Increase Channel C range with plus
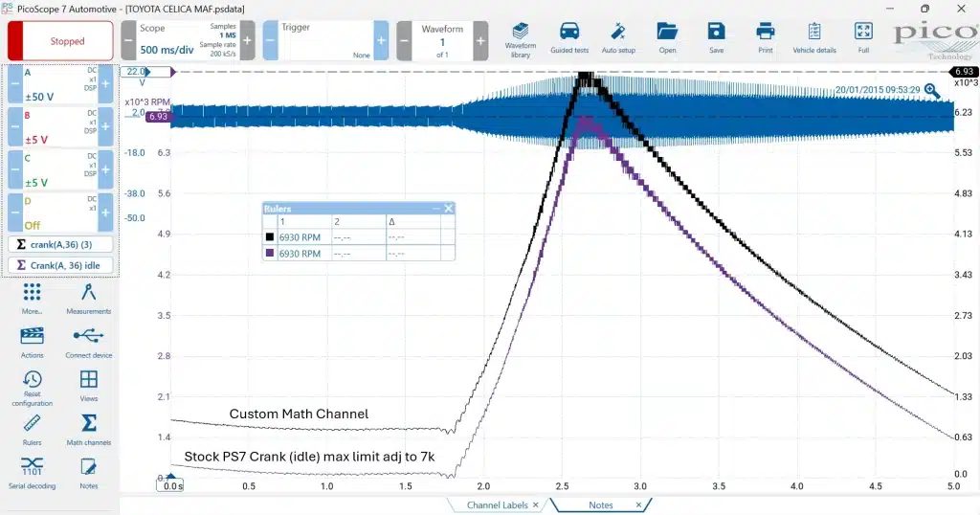Image resolution: width=980 pixels, height=515 pixels. [105, 170]
